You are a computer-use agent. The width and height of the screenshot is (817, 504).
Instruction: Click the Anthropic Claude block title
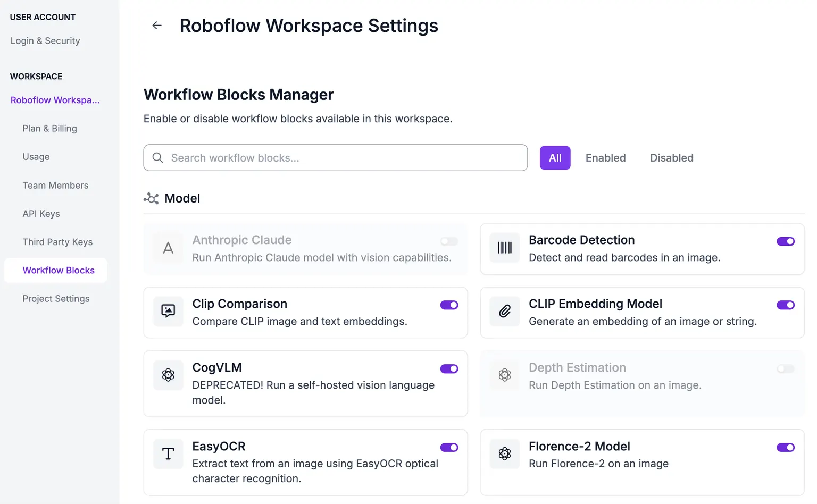(x=242, y=240)
